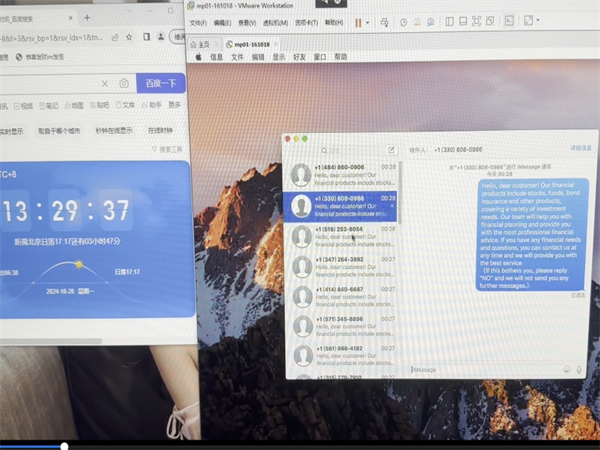
Task: Open the Apple menu icon
Action: (199, 57)
